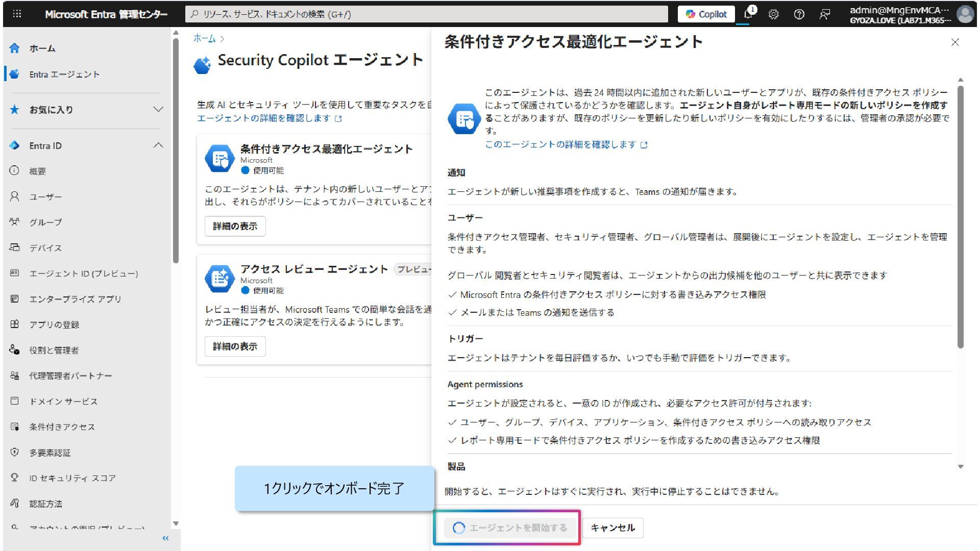980x551 pixels.
Task: Click the Copilot button in header
Action: (x=706, y=14)
